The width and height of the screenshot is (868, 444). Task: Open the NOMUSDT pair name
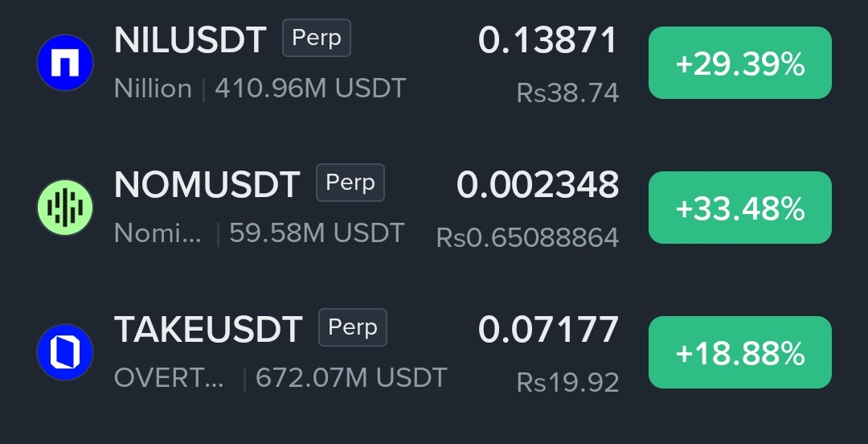click(x=207, y=184)
